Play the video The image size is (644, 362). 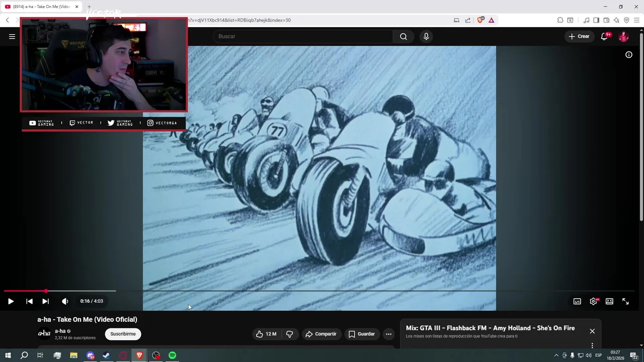pyautogui.click(x=11, y=301)
